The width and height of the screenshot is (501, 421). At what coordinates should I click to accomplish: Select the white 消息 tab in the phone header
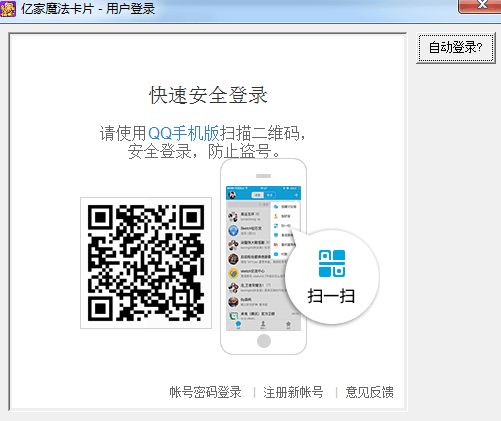[257, 195]
